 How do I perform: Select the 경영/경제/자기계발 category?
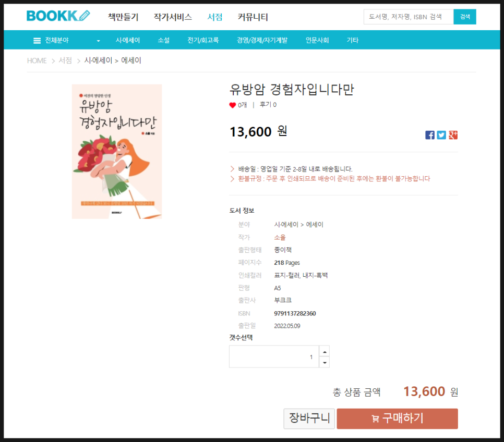point(262,40)
